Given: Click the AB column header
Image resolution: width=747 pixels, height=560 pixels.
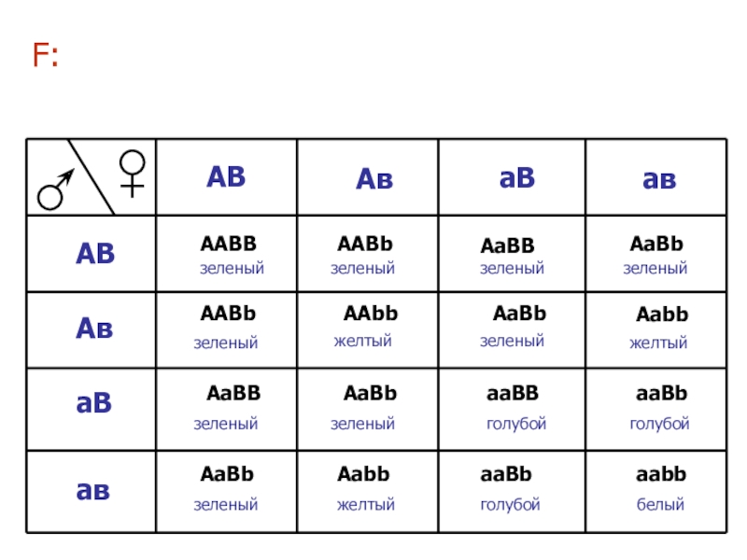Looking at the screenshot, I should coord(226,175).
